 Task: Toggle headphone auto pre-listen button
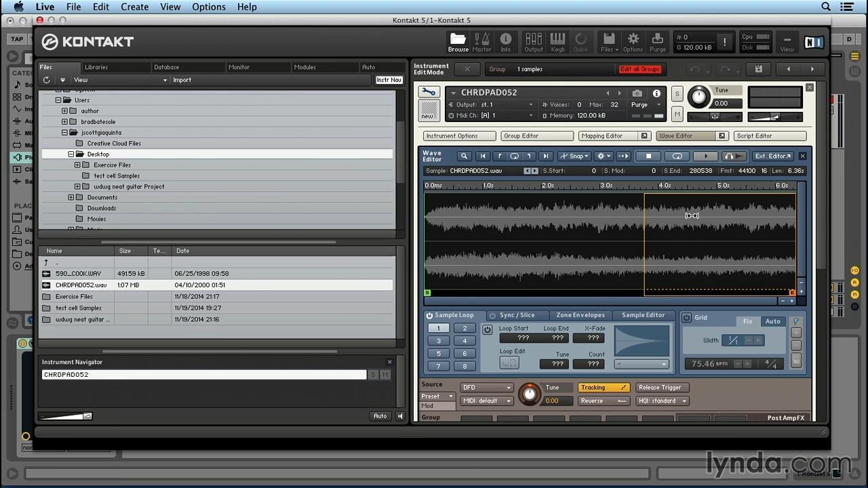[x=734, y=156]
